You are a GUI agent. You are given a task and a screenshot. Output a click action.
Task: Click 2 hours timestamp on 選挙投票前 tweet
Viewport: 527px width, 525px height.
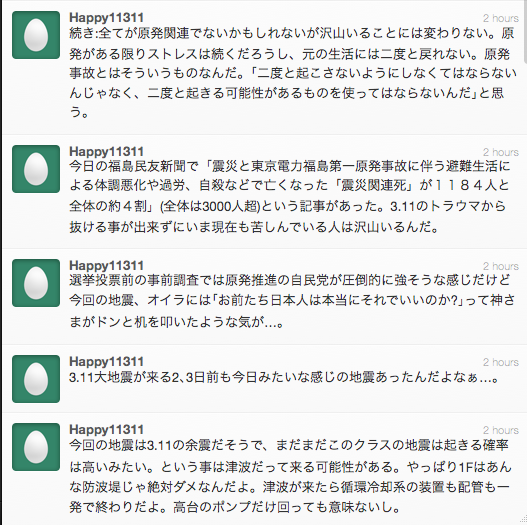tap(501, 266)
